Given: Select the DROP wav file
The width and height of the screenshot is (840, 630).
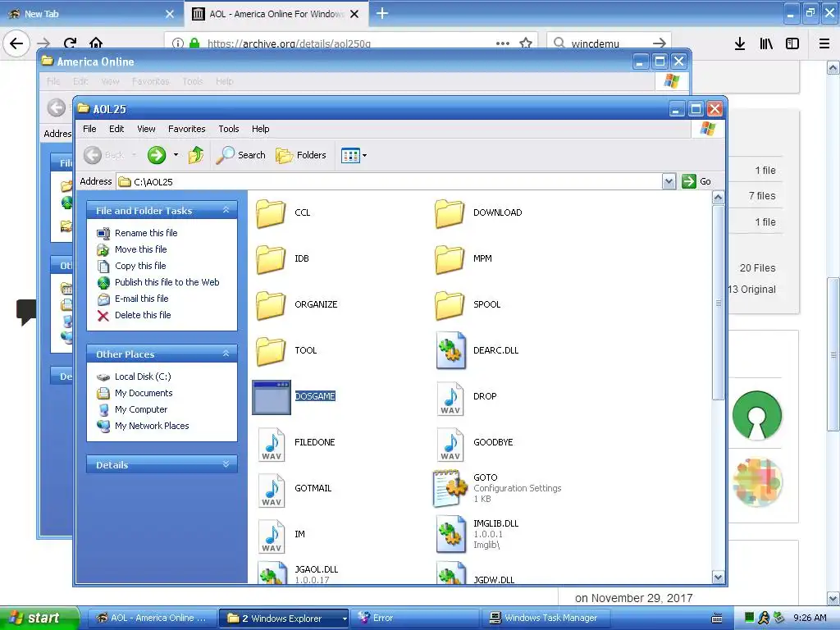Looking at the screenshot, I should (466, 397).
